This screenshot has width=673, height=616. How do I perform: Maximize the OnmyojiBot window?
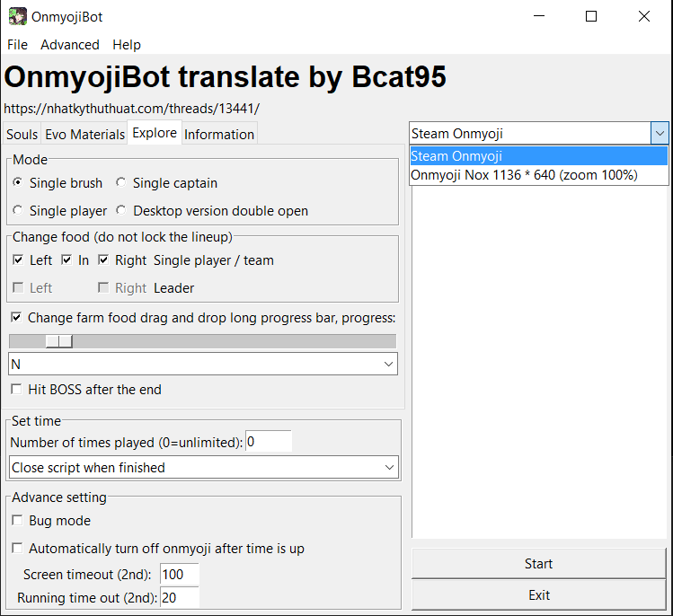pos(591,16)
